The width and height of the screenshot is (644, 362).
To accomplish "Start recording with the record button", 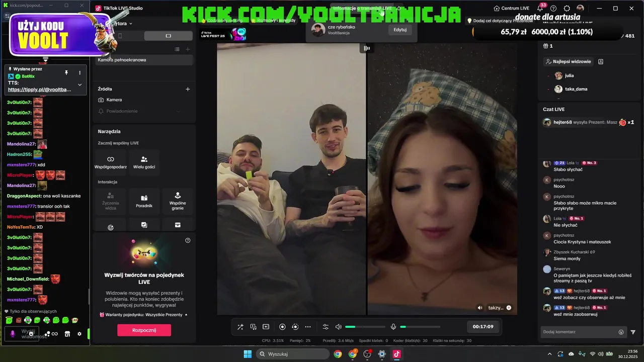I will (282, 327).
